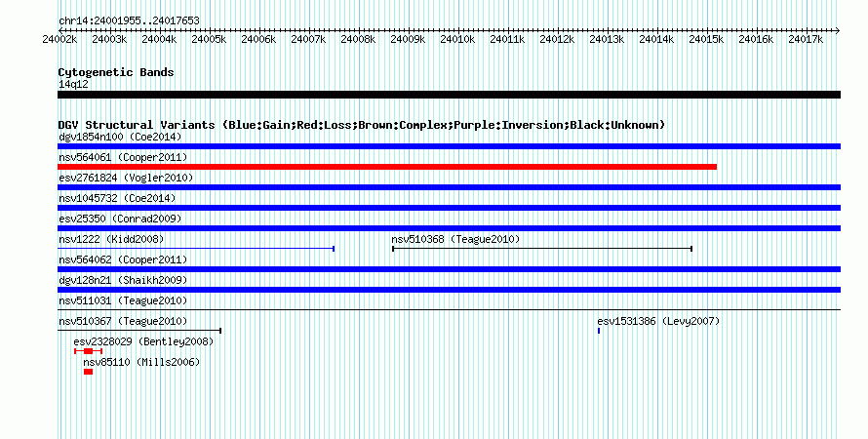Select the small blue esv1531386 marker
The image size is (868, 439).
point(599,331)
